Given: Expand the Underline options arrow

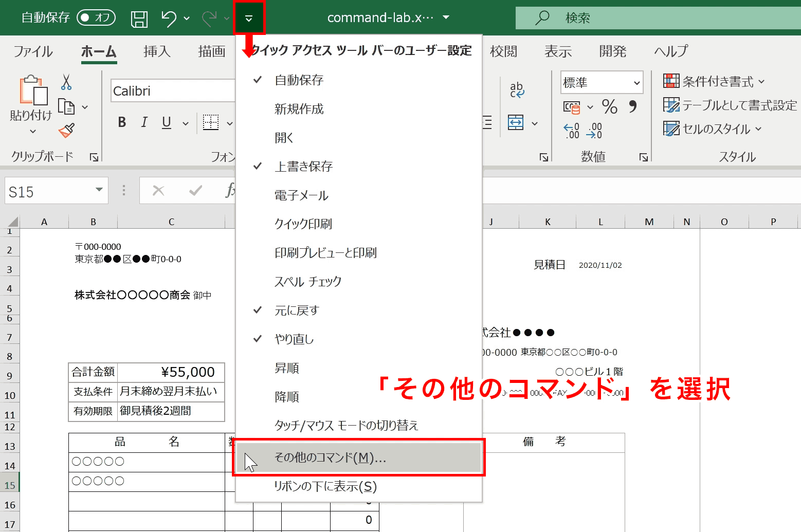Looking at the screenshot, I should point(186,123).
